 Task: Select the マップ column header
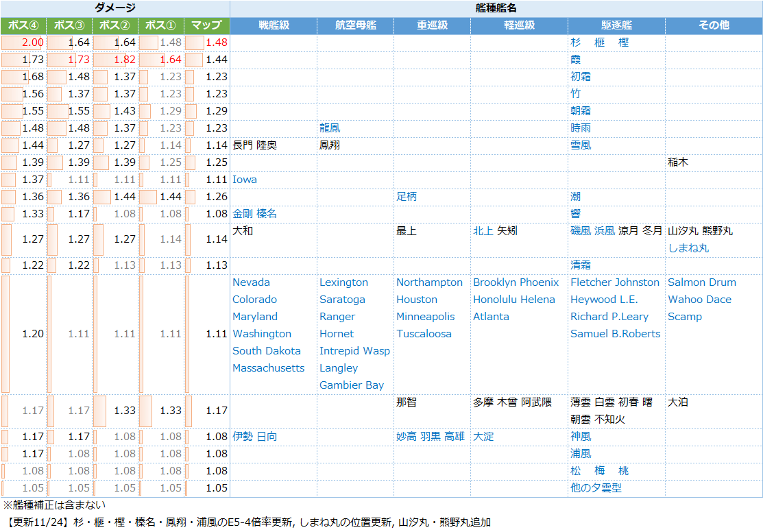206,25
